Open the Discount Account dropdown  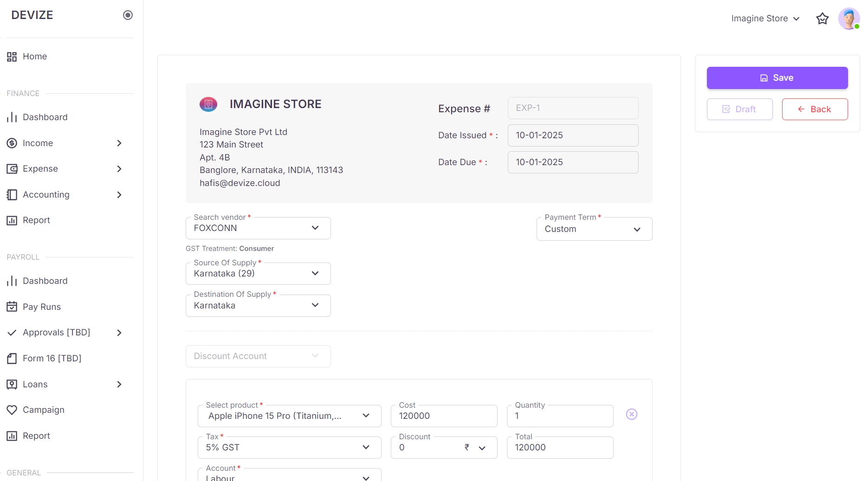[258, 356]
